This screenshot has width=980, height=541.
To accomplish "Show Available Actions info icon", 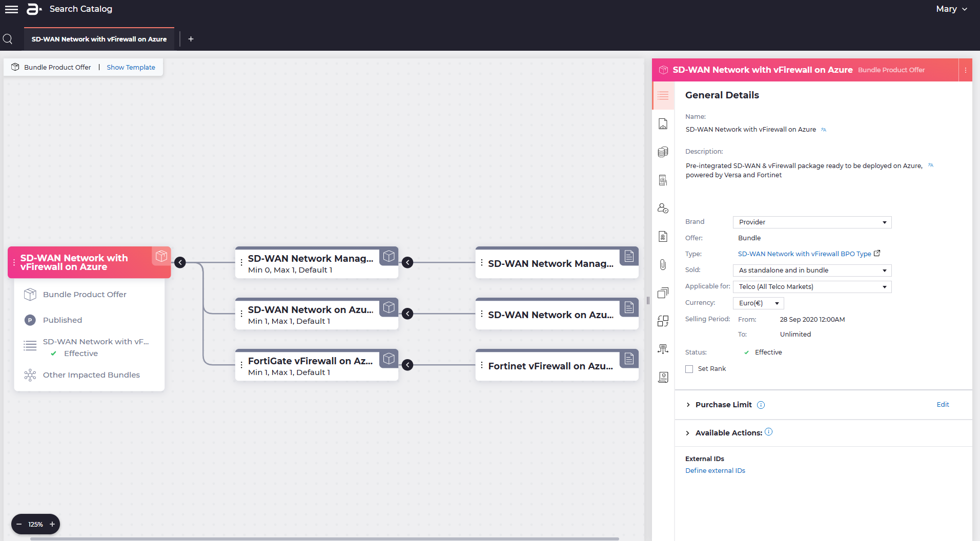I will 769,432.
